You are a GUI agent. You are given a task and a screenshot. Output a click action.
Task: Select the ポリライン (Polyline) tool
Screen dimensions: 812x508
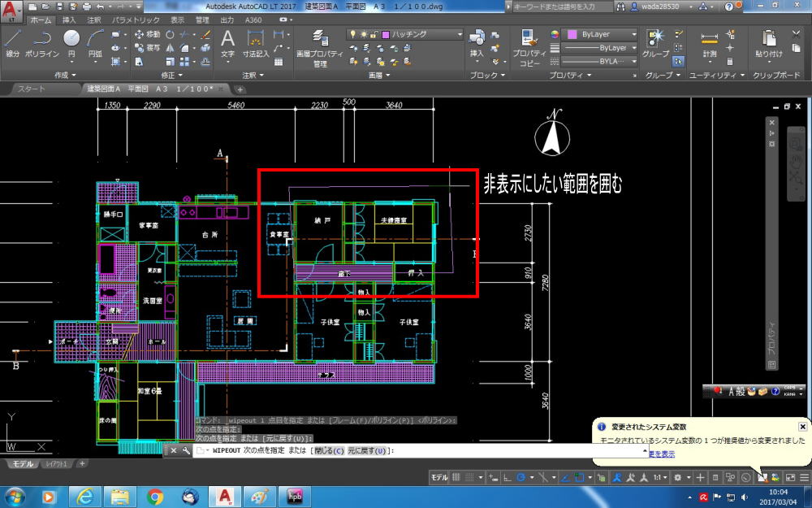(x=42, y=43)
